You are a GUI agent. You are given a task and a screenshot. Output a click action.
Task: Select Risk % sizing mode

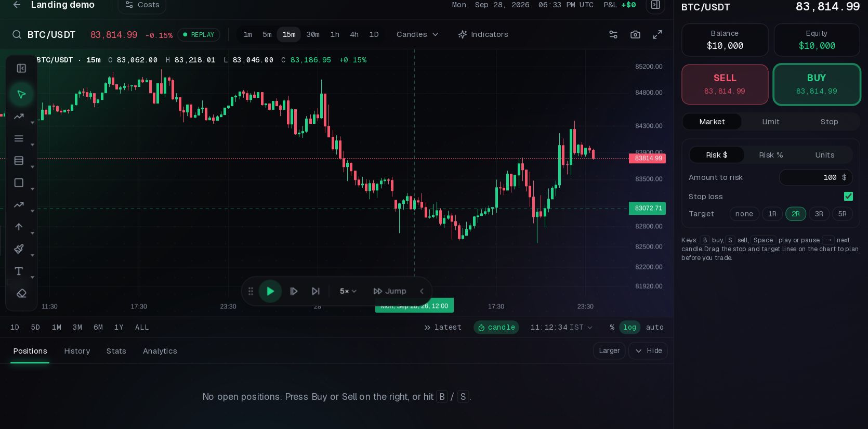pos(771,155)
